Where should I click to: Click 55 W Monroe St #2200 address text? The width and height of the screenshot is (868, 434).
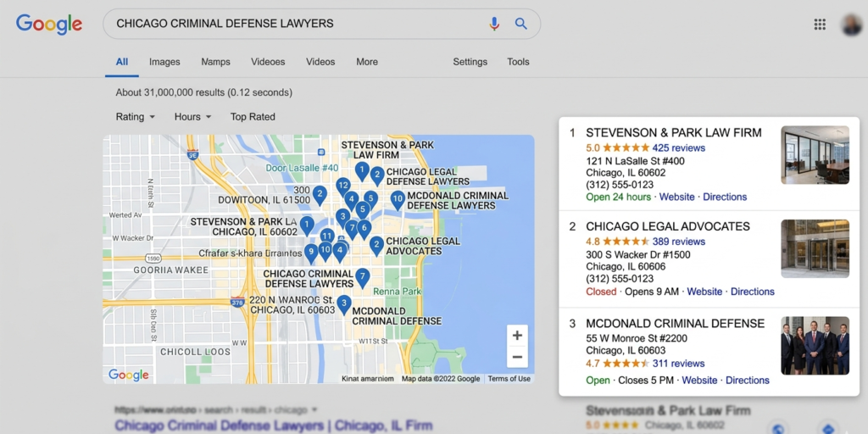tap(637, 338)
